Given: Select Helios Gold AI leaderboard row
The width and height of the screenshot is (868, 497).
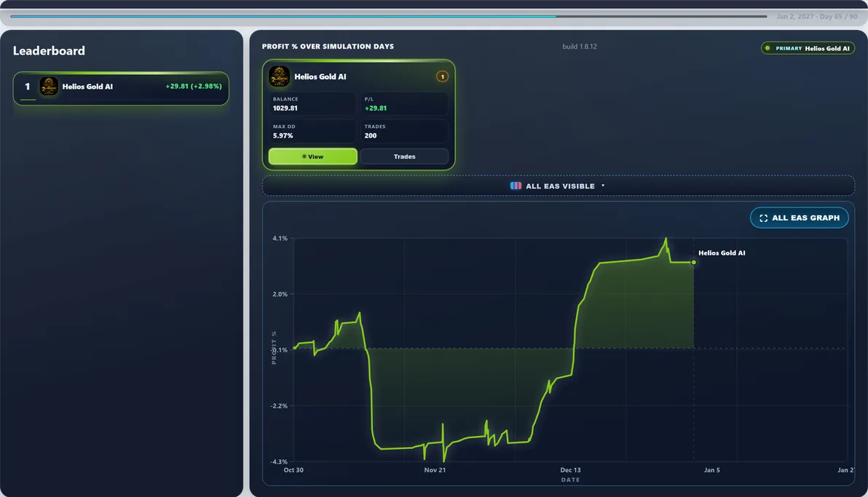Looking at the screenshot, I should 121,88.
